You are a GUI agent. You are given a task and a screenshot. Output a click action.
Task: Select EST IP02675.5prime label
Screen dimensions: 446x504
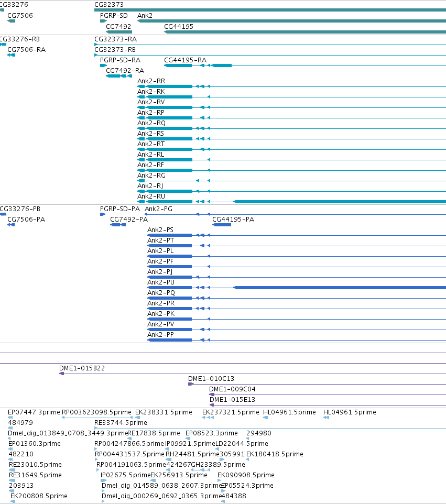tap(125, 475)
